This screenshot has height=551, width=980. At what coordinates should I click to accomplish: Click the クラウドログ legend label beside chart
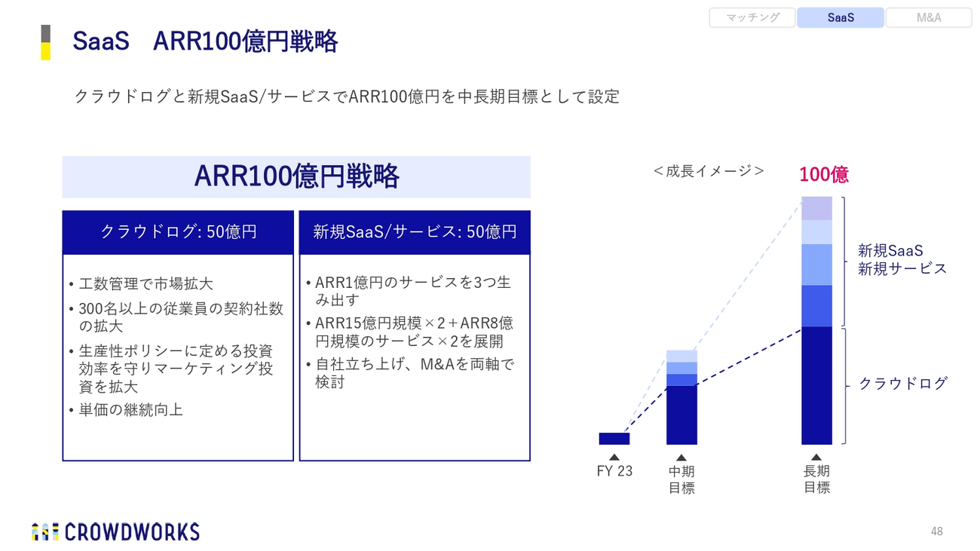tap(903, 384)
